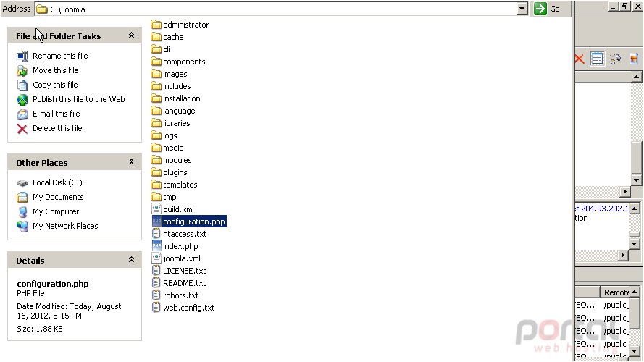Select the LICENSE.txt file icon
Screen dimensions: 644x362
click(156, 271)
